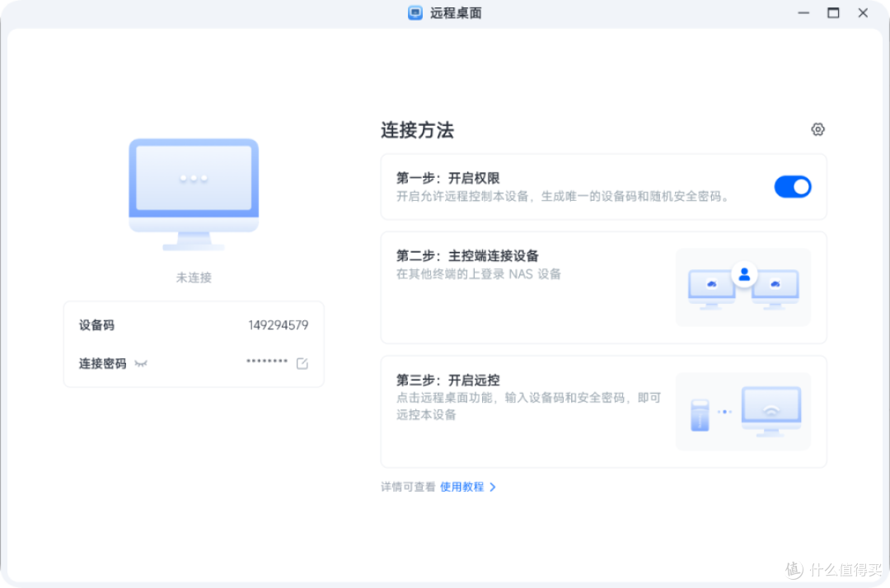The image size is (890, 588).
Task: Click the 未连接 status text
Action: click(x=194, y=278)
